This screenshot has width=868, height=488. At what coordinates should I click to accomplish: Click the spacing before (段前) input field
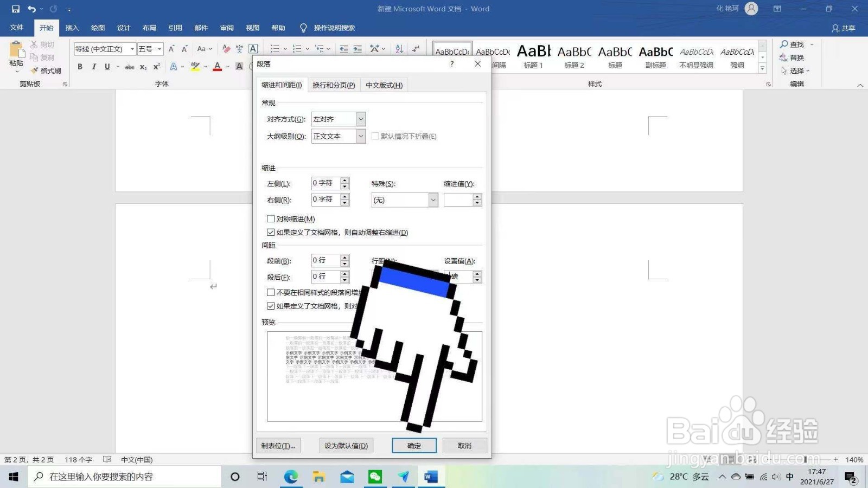pyautogui.click(x=325, y=260)
